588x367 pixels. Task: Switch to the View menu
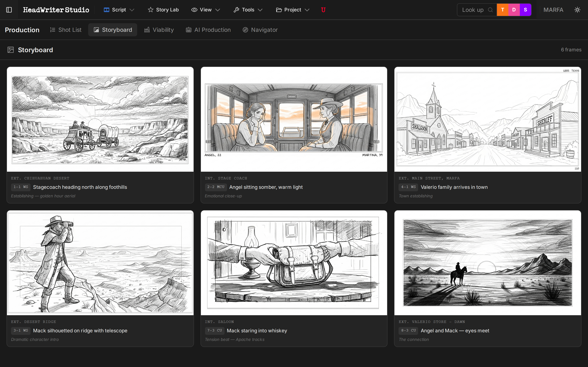[206, 10]
